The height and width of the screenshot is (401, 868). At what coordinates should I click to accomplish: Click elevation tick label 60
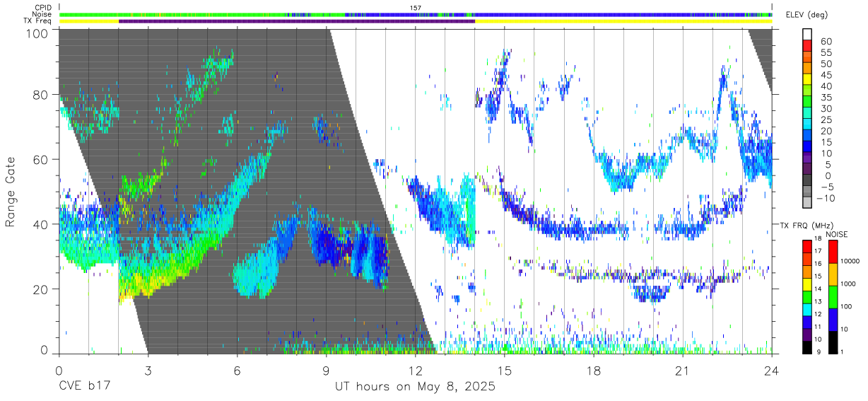[825, 42]
